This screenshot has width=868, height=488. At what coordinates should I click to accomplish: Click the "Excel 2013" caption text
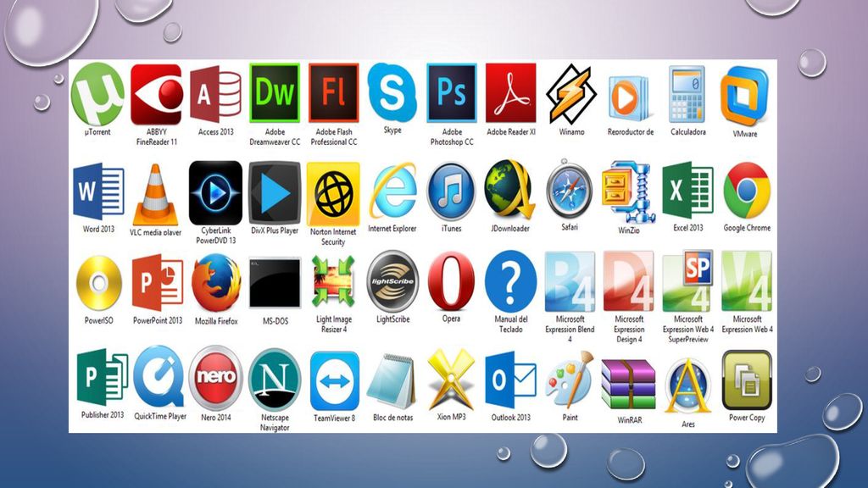pyautogui.click(x=688, y=227)
